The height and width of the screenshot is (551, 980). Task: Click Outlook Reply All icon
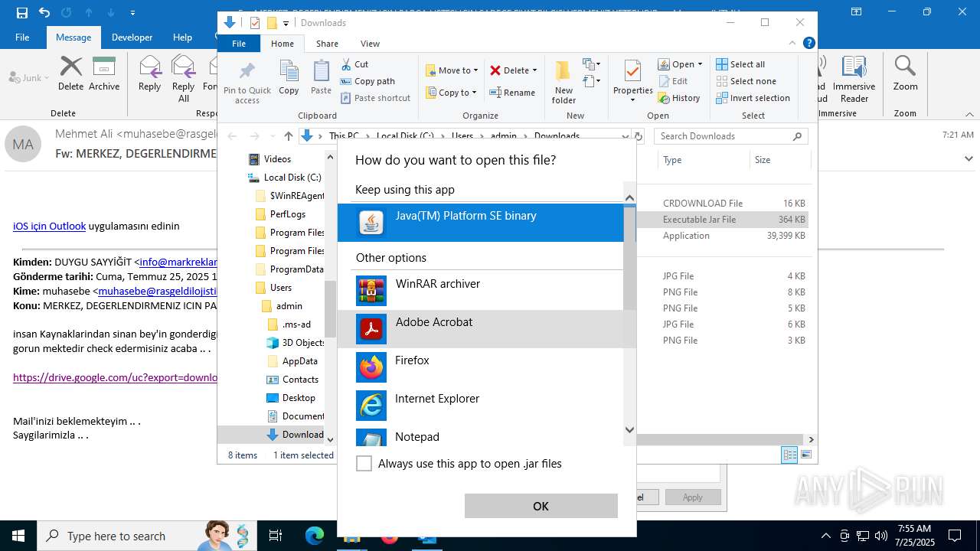(184, 78)
